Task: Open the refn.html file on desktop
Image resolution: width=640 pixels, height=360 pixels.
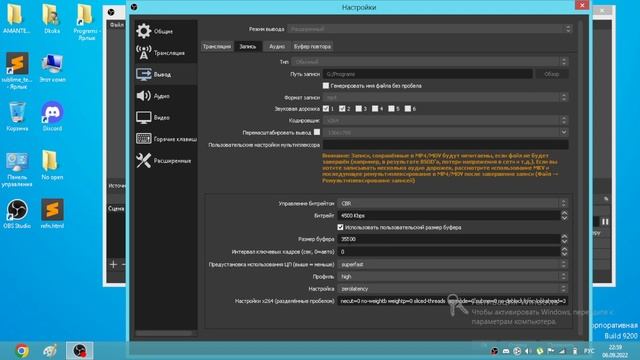Action: click(x=52, y=213)
